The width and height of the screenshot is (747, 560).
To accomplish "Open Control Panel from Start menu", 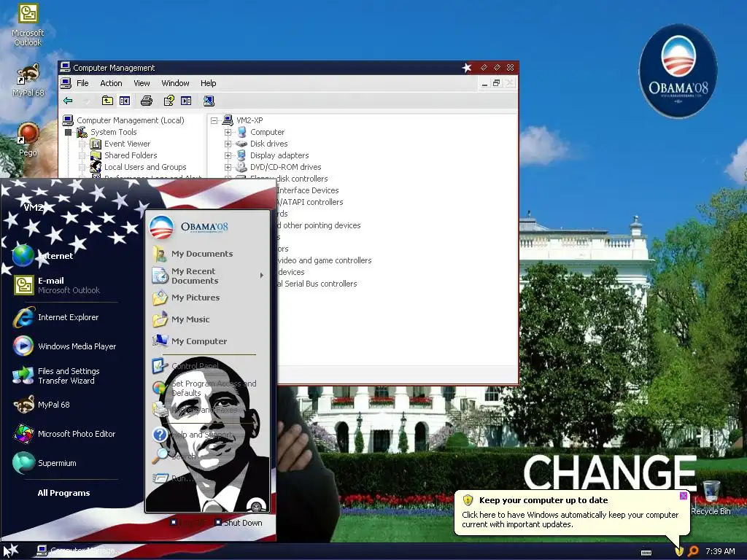I will tap(185, 366).
